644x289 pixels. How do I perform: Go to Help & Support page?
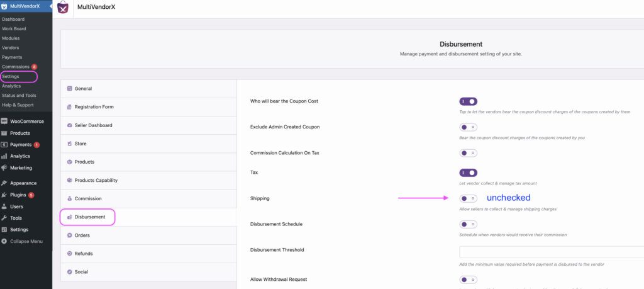coord(18,105)
